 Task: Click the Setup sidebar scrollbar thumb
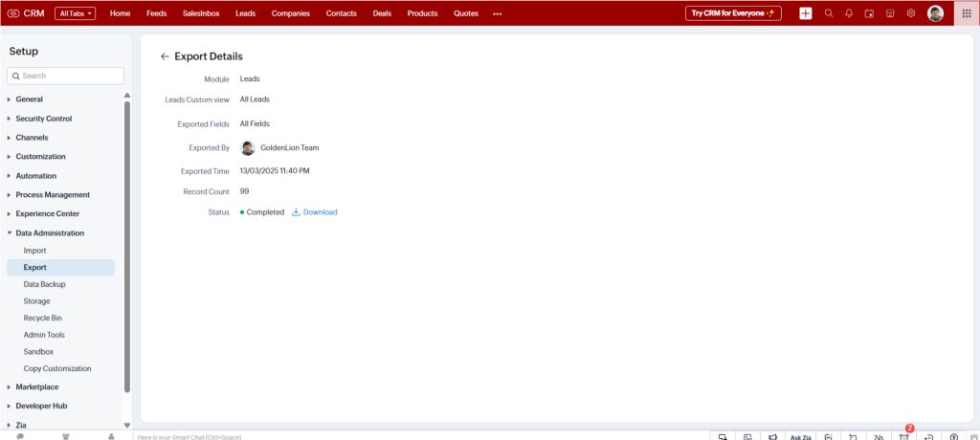[x=127, y=247]
